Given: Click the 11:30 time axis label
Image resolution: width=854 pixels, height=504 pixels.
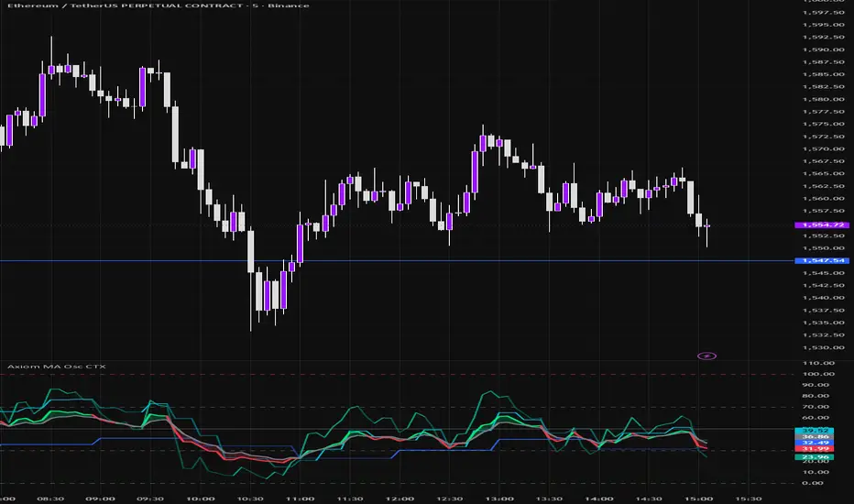Looking at the screenshot, I should (x=350, y=499).
